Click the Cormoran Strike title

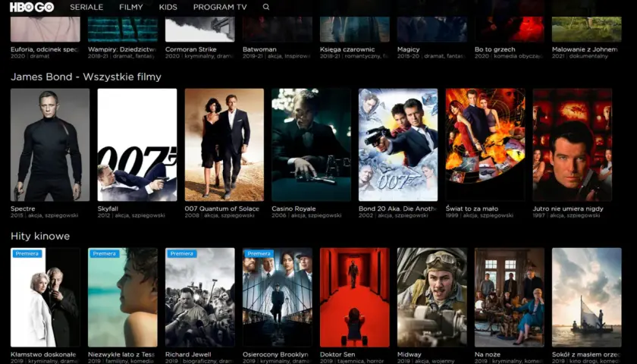click(191, 49)
